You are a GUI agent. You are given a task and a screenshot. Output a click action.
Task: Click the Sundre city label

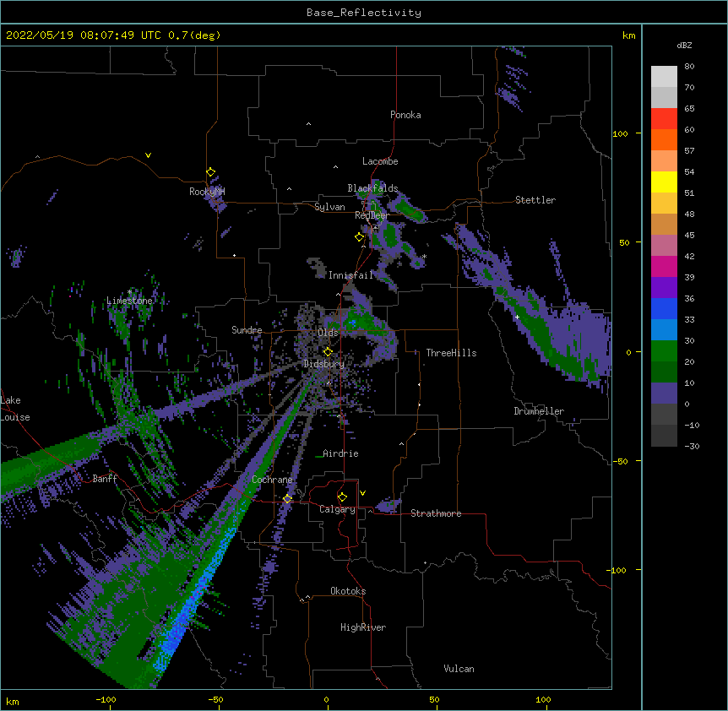[x=247, y=330]
